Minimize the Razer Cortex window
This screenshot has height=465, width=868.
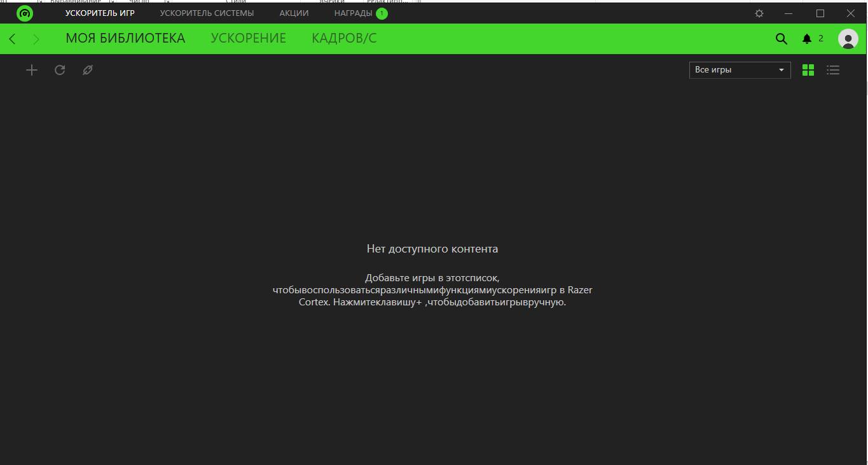point(789,13)
